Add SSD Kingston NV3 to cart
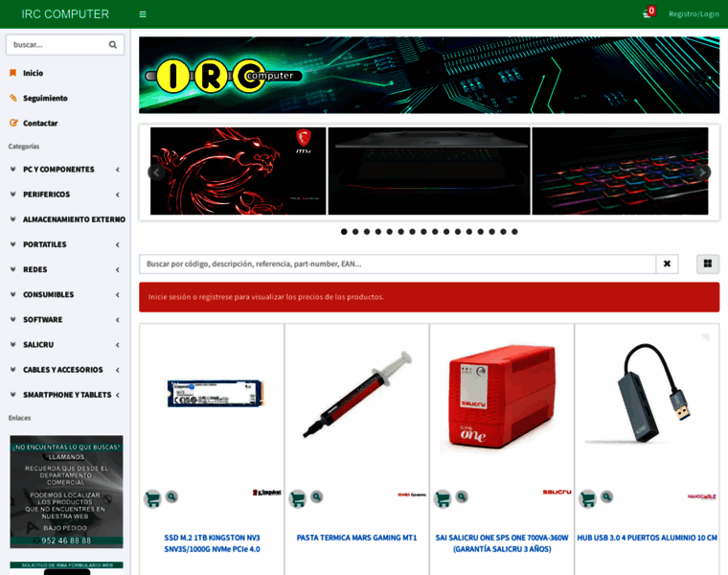This screenshot has height=575, width=728. pos(152,499)
